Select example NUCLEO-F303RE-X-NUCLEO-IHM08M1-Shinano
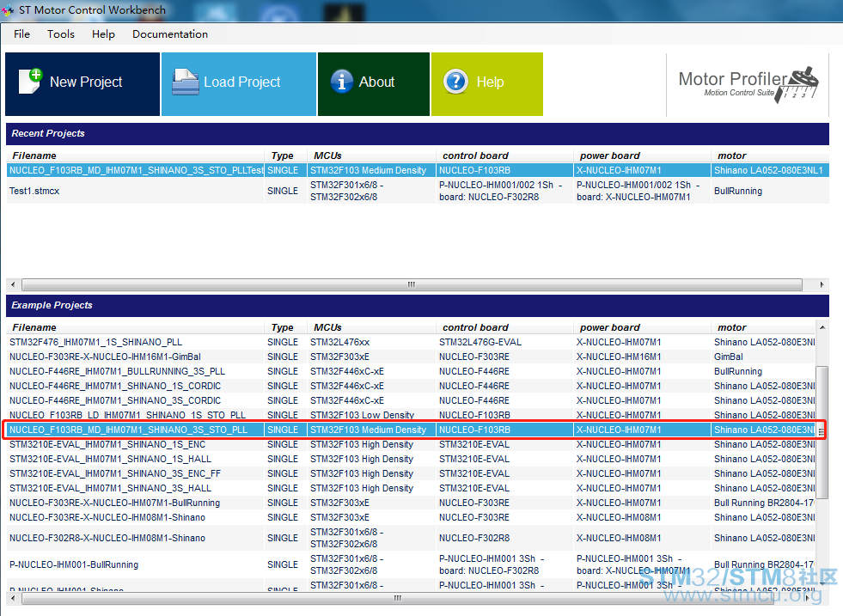Image resolution: width=843 pixels, height=616 pixels. tap(412, 517)
